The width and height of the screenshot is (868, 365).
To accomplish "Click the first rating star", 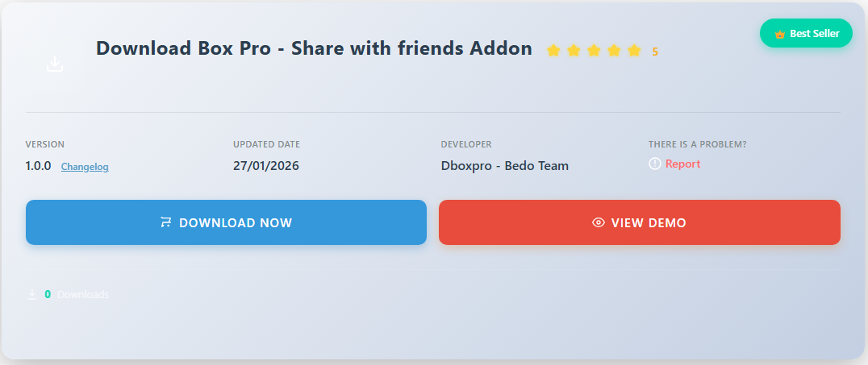I will click(x=553, y=51).
